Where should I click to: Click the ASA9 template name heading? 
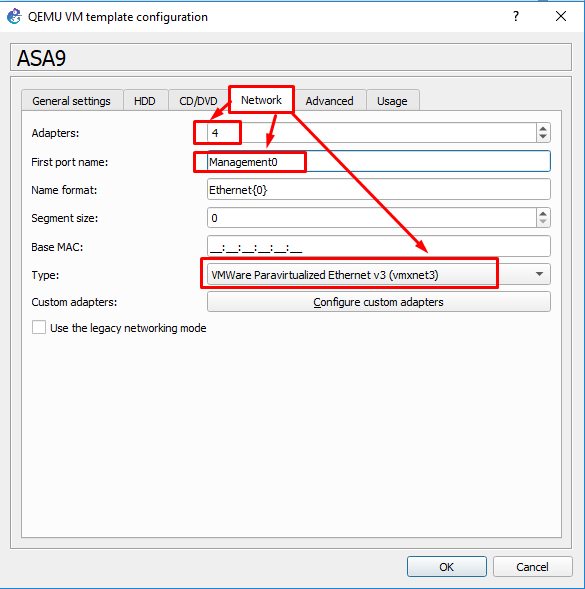[x=41, y=58]
